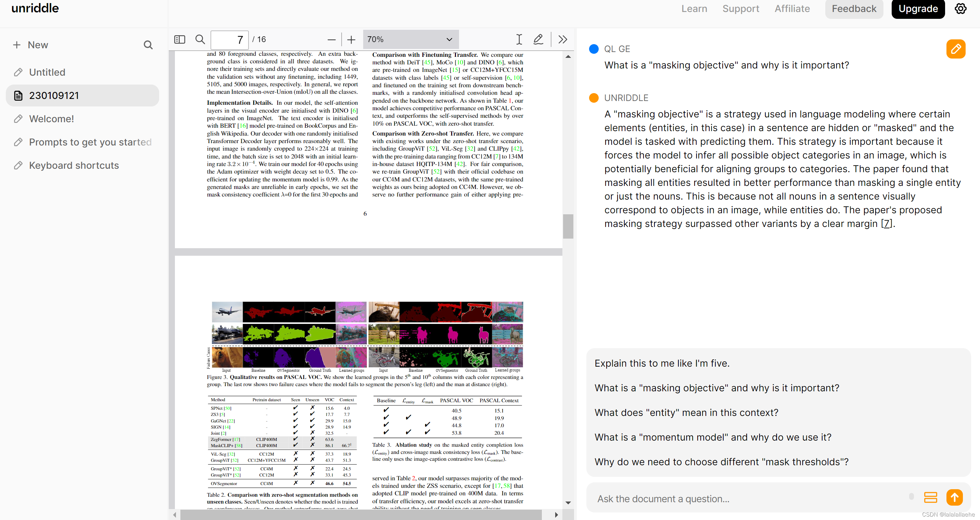Image resolution: width=980 pixels, height=520 pixels.
Task: Toggle the suggested prompts list icon
Action: 931,497
